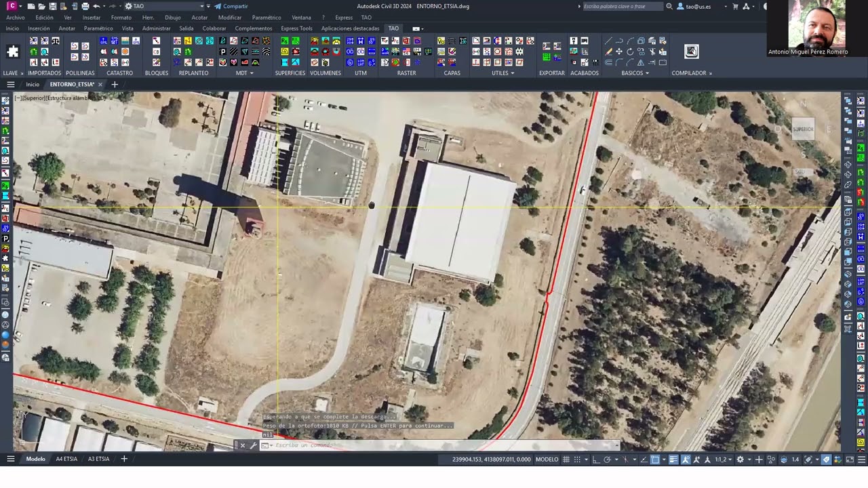Click the search magnifier icon in the title bar
This screenshot has height=488, width=868.
(x=669, y=6)
